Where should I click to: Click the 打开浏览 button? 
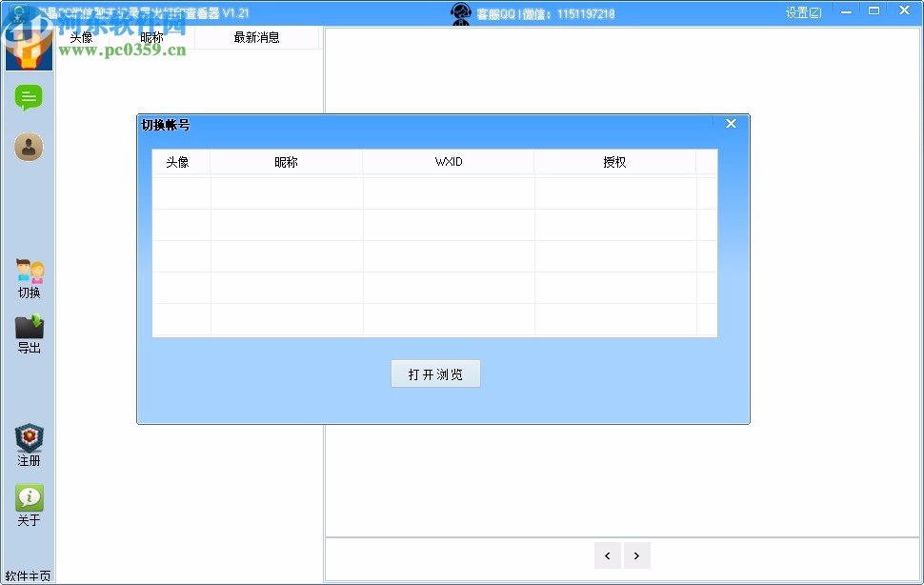click(x=435, y=373)
